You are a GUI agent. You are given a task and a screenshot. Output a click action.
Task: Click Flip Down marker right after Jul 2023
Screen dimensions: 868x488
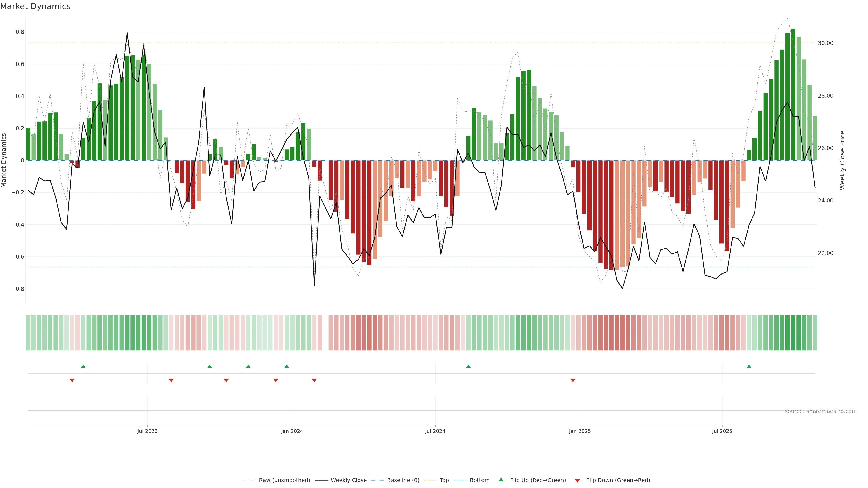[171, 380]
